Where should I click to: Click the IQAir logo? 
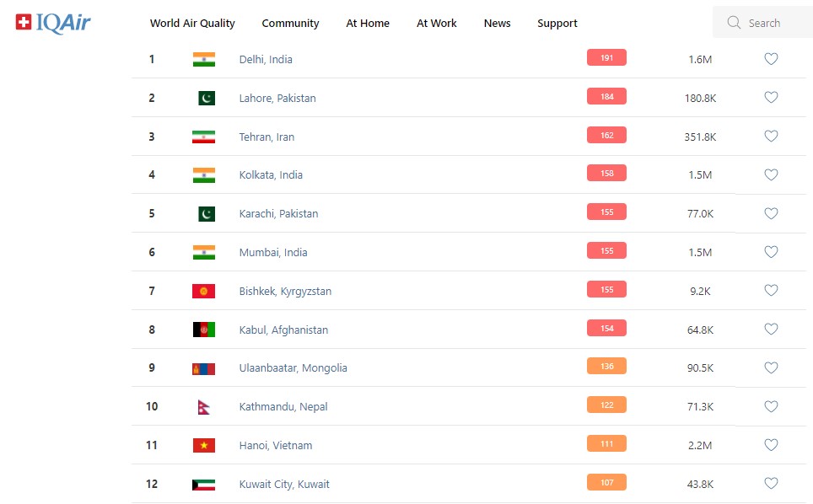pos(52,23)
